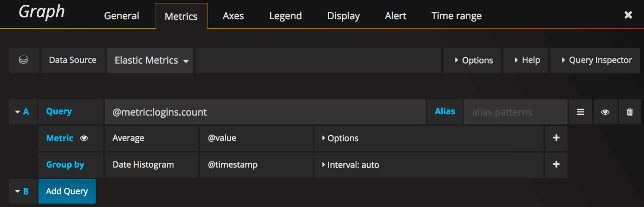Delete query A with trash icon
This screenshot has width=644, height=207.
point(630,112)
